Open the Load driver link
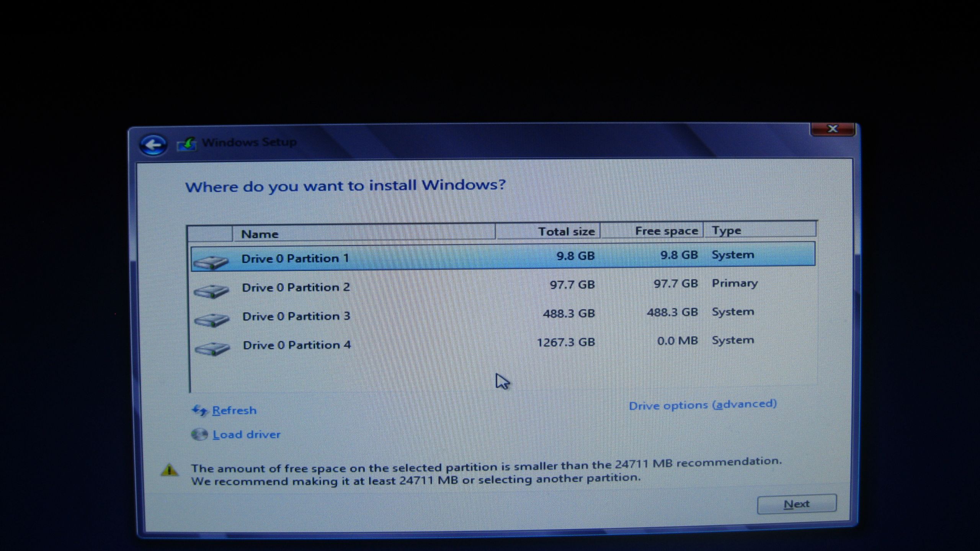The image size is (980, 551). click(x=247, y=435)
